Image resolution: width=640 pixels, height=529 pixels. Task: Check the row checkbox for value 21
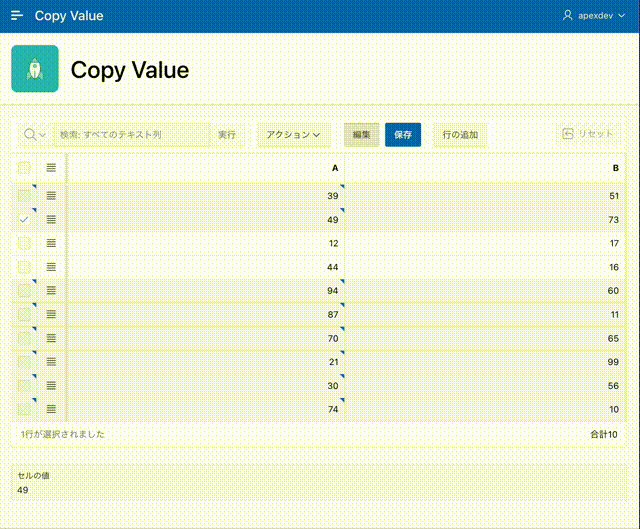(24, 362)
